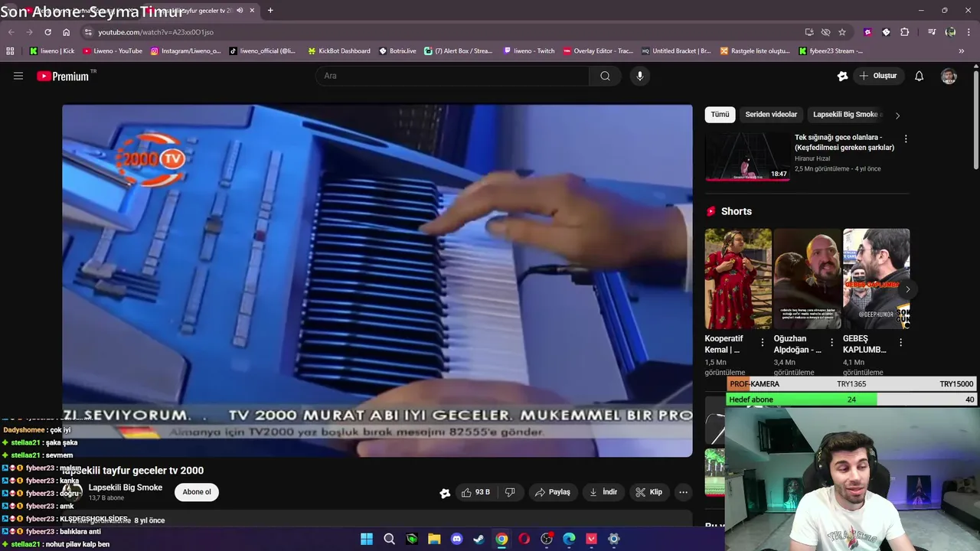980x551 pixels.
Task: Open Windows taskbar search
Action: coord(389,539)
